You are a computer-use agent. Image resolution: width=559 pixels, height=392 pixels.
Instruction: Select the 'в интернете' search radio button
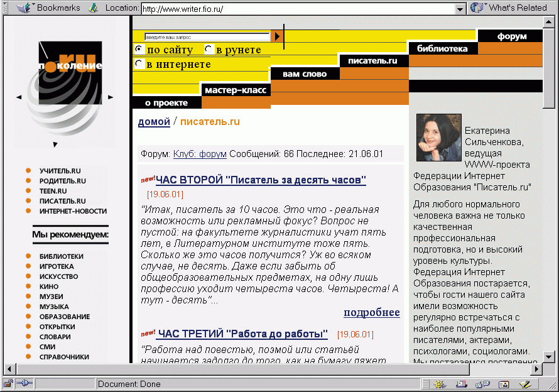(139, 63)
